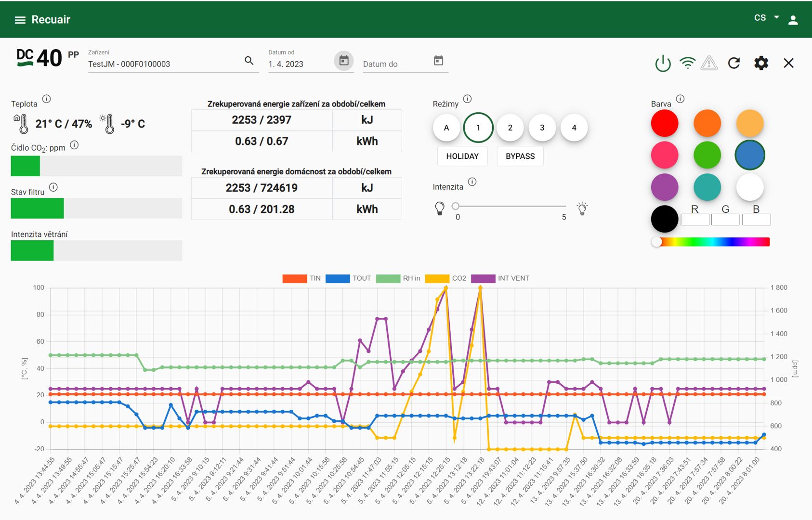812x520 pixels.
Task: Toggle TOUT series in chart legend
Action: (348, 278)
